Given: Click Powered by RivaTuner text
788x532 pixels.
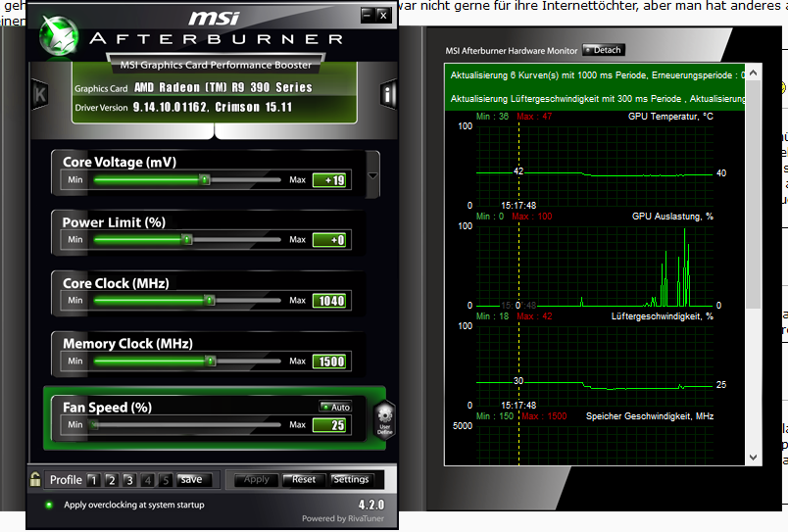Looking at the screenshot, I should pyautogui.click(x=343, y=518).
